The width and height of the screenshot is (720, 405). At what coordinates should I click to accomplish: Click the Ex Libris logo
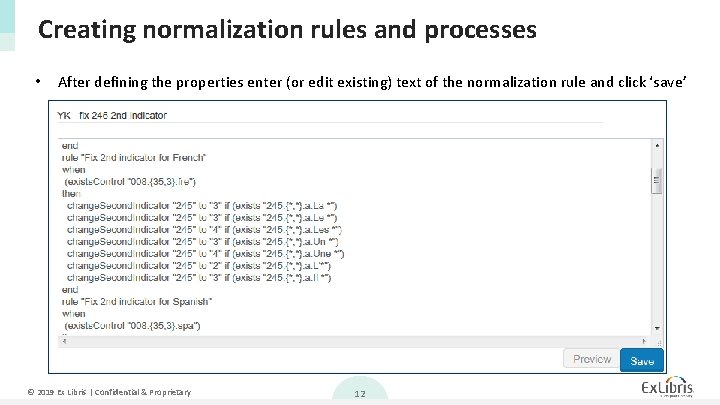pyautogui.click(x=667, y=387)
